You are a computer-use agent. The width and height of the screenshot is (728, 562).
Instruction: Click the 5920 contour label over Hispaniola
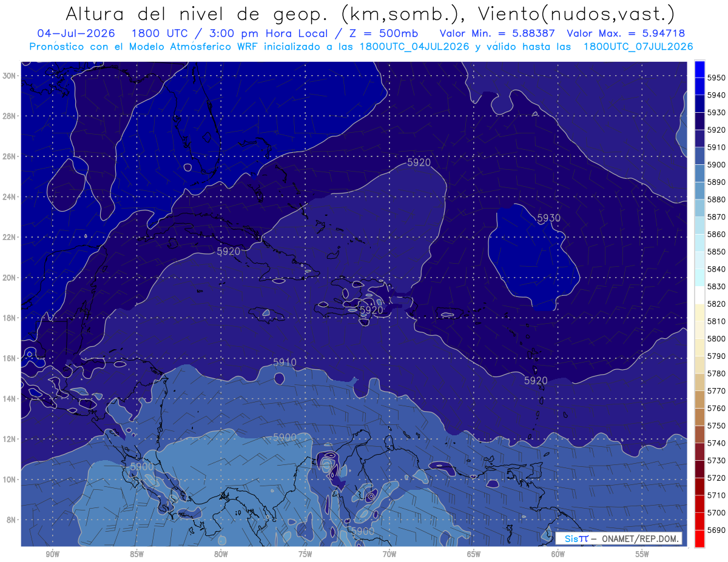tap(371, 310)
